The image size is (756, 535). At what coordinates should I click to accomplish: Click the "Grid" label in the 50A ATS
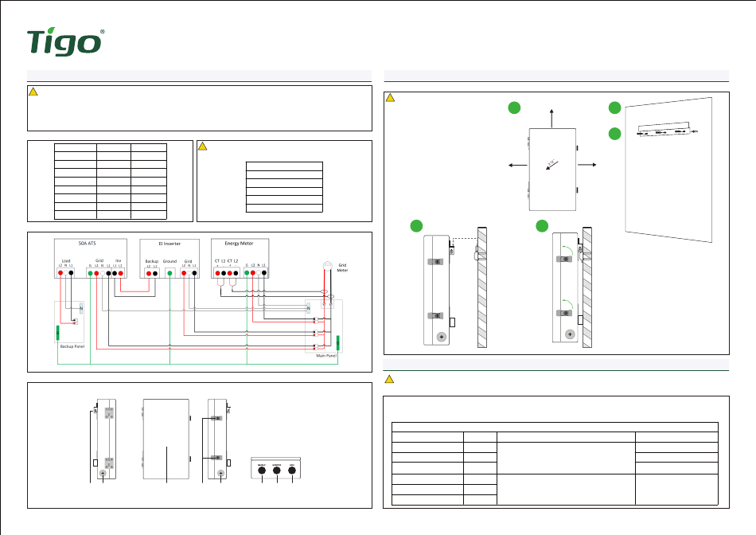[99, 260]
